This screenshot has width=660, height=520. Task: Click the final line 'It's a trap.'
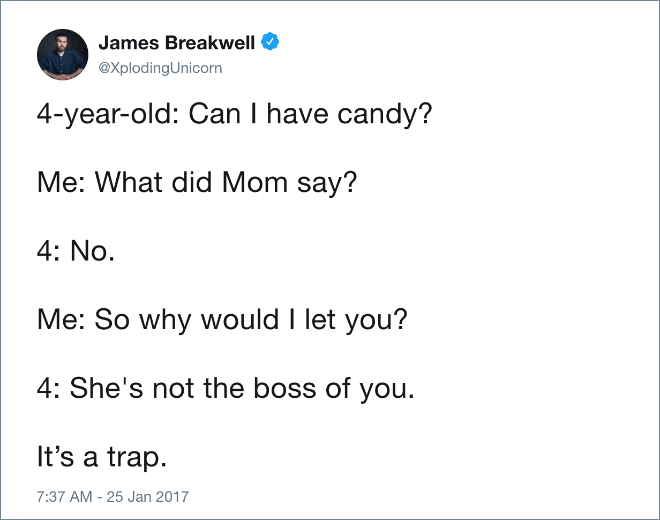[102, 457]
